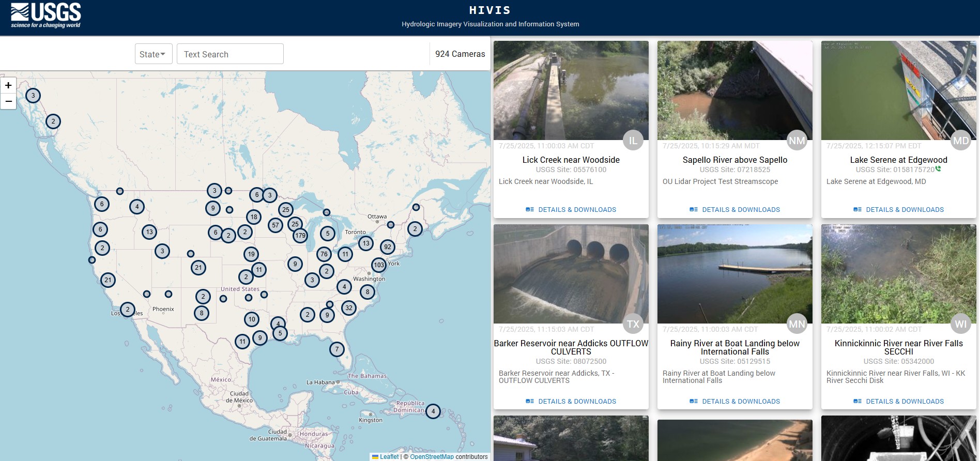Open Details & Downloads for Lake Serene

(899, 210)
